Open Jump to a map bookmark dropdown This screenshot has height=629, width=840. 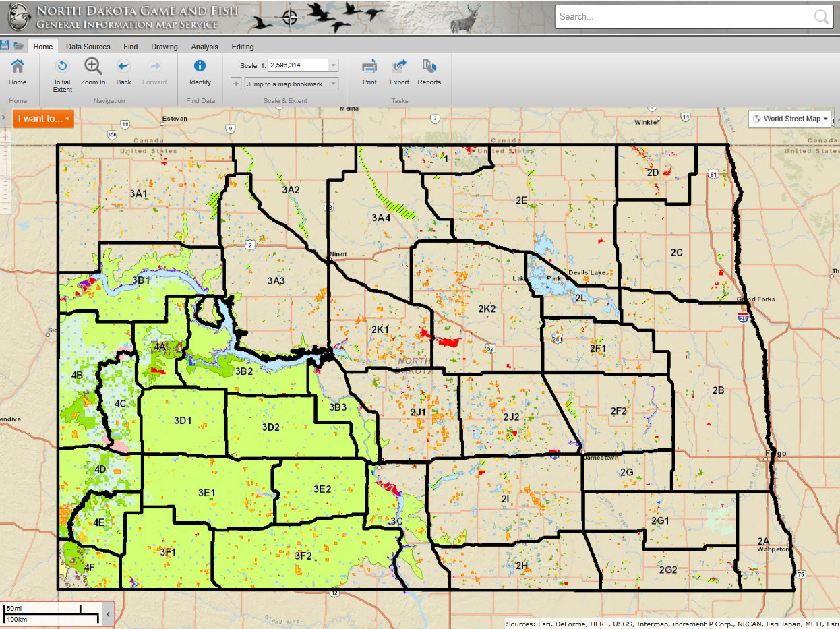pyautogui.click(x=291, y=84)
